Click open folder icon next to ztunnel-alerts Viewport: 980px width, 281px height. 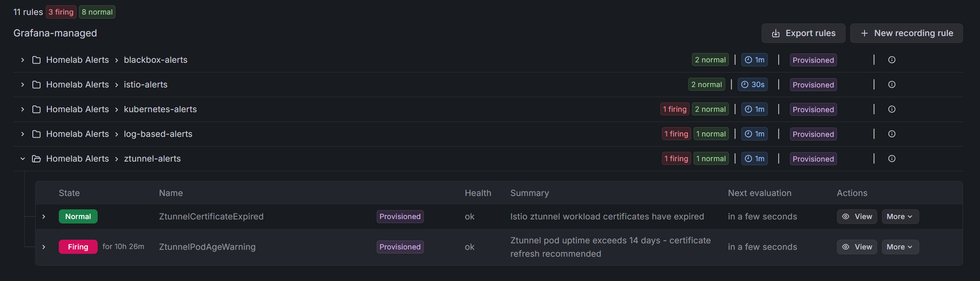(x=36, y=159)
